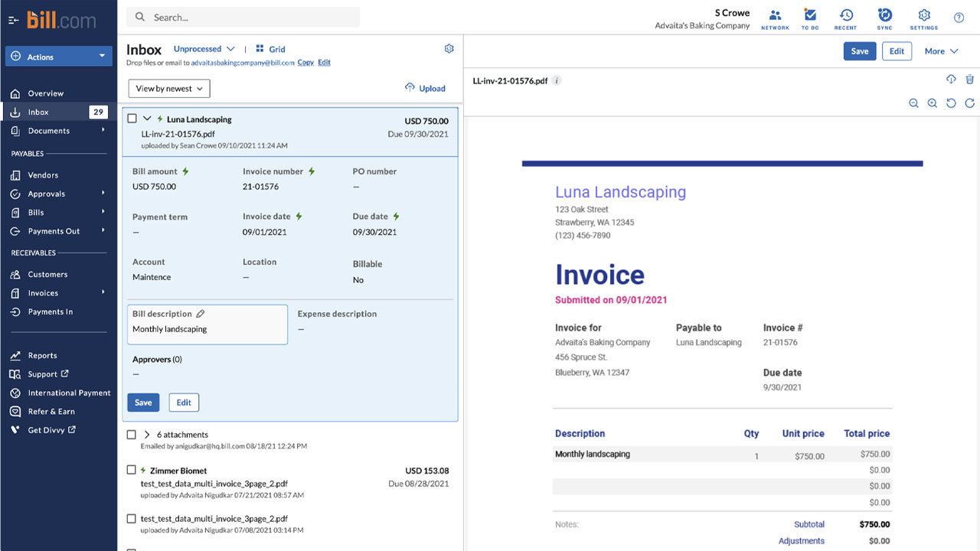Open Support external link

(x=48, y=374)
